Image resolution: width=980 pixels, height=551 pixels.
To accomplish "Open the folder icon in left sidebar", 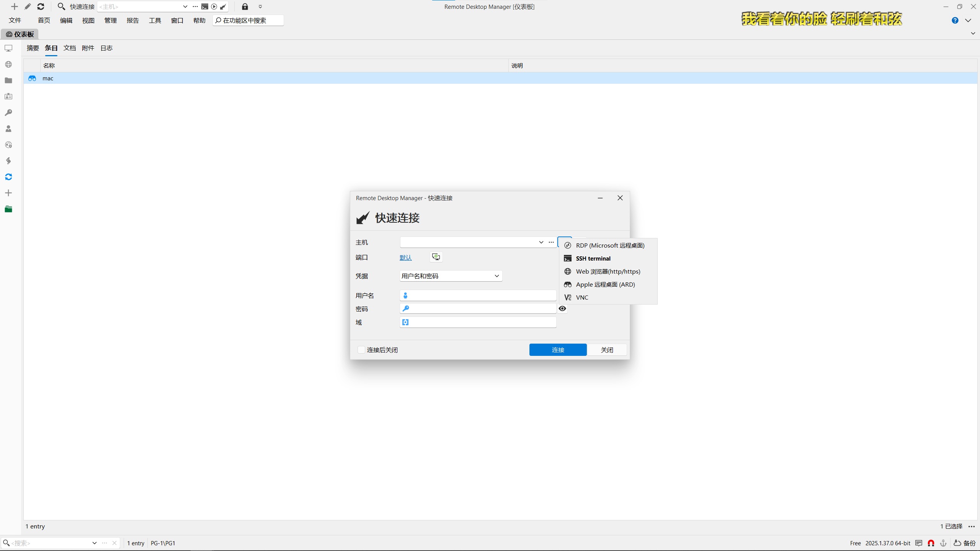I will point(8,80).
